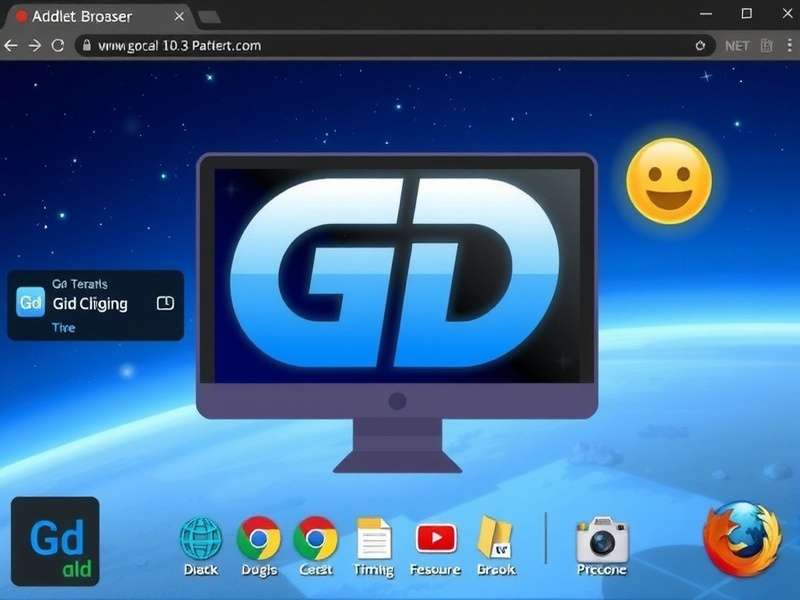Image resolution: width=800 pixels, height=600 pixels.
Task: Go back using the browser back arrow
Action: coord(11,45)
